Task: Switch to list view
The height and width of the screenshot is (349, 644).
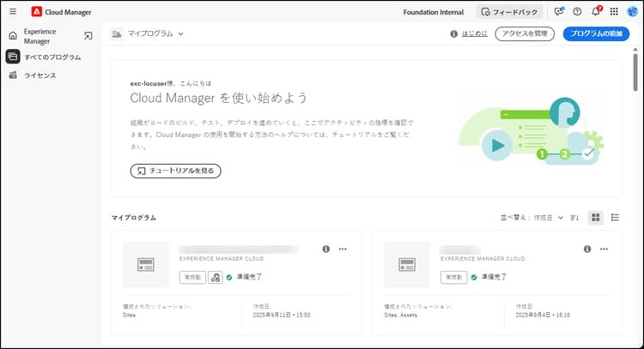Action: pos(615,217)
